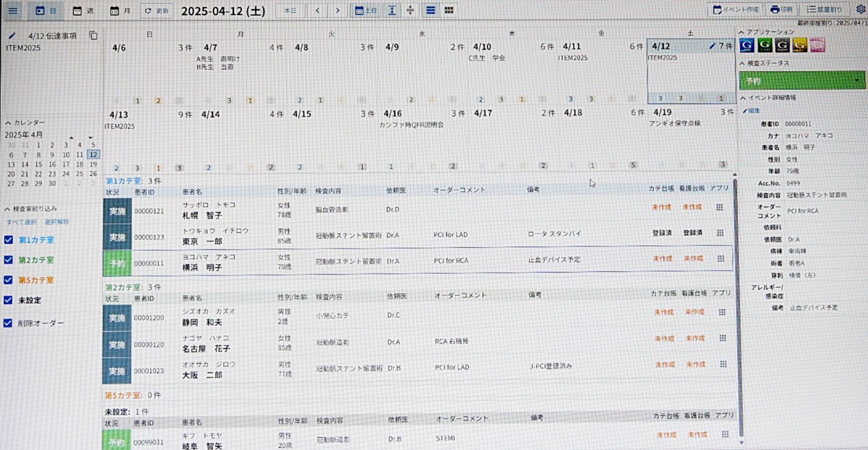Click the copy icon beside 4/12 伝達事項
Image resolution: width=868 pixels, height=450 pixels.
(x=93, y=36)
